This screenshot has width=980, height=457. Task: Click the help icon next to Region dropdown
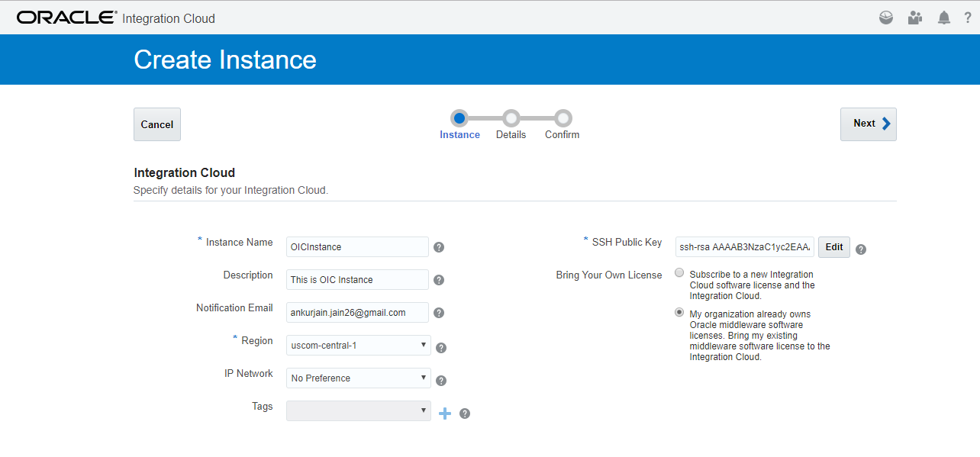point(441,347)
